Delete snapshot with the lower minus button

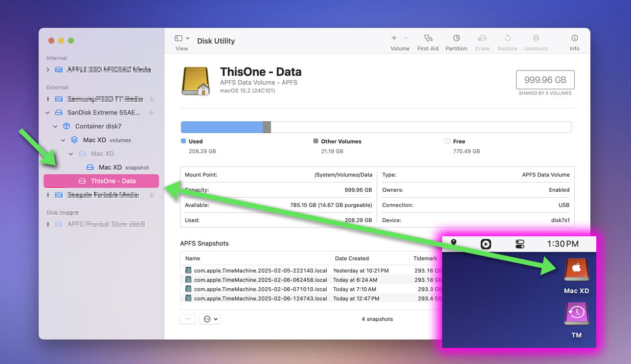pos(188,319)
